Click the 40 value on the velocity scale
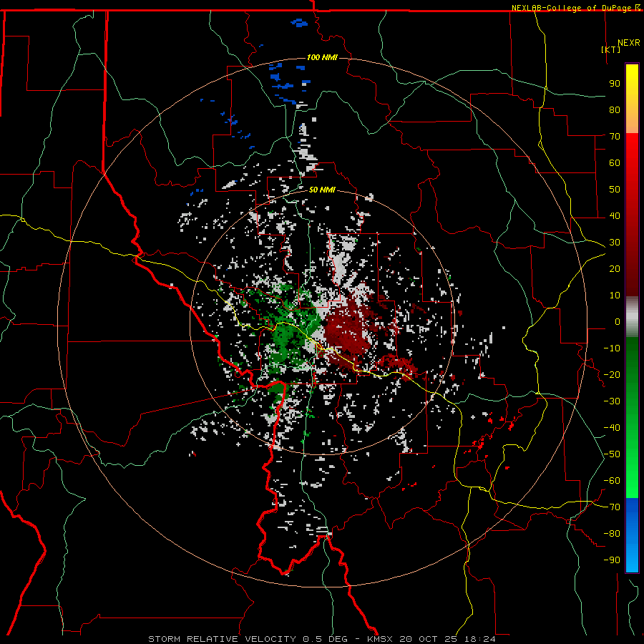Viewport: 644px width, 644px height. [x=615, y=216]
